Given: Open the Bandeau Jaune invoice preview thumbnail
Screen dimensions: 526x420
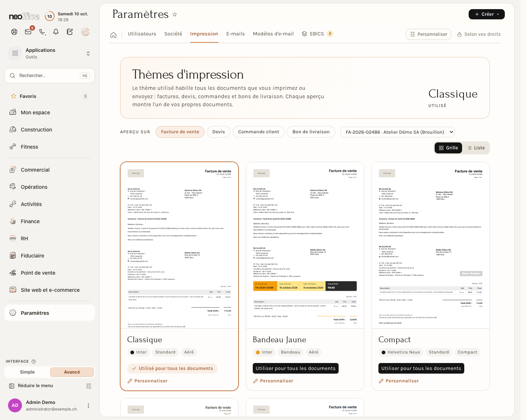Looking at the screenshot, I should [305, 245].
